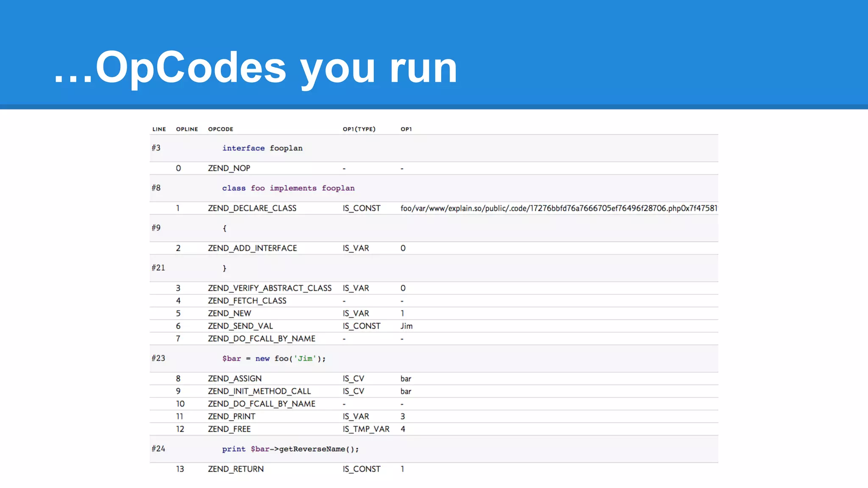Click the OPLINE column header

click(x=187, y=129)
